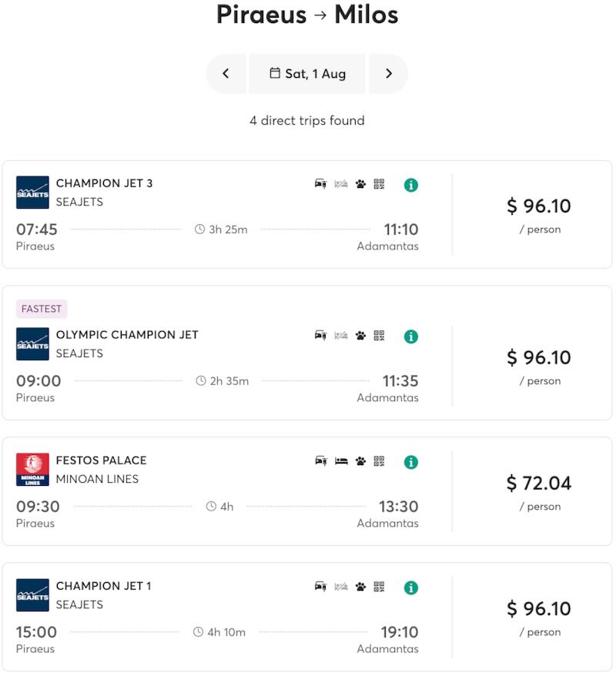This screenshot has width=616, height=673.
Task: Click the Piraeus → Milos heading
Action: (x=308, y=15)
